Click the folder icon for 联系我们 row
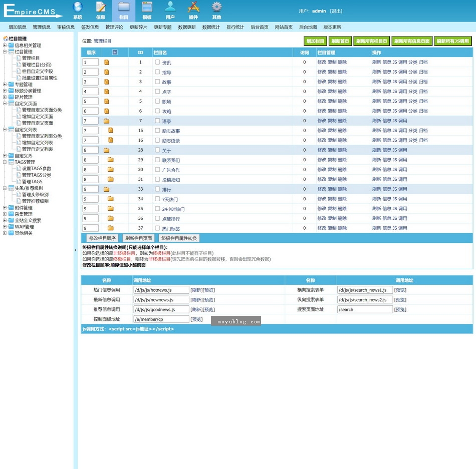 click(111, 160)
